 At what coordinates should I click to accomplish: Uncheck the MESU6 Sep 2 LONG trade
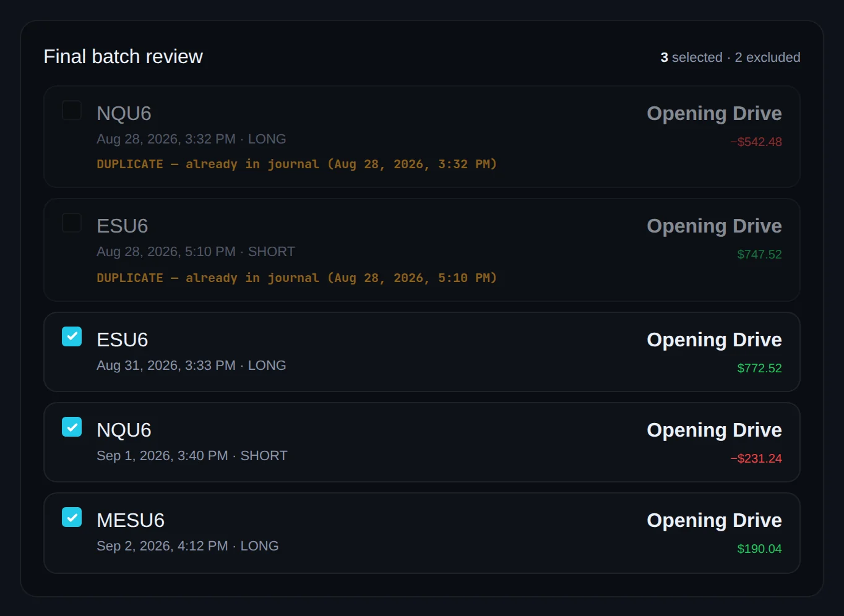(x=72, y=517)
